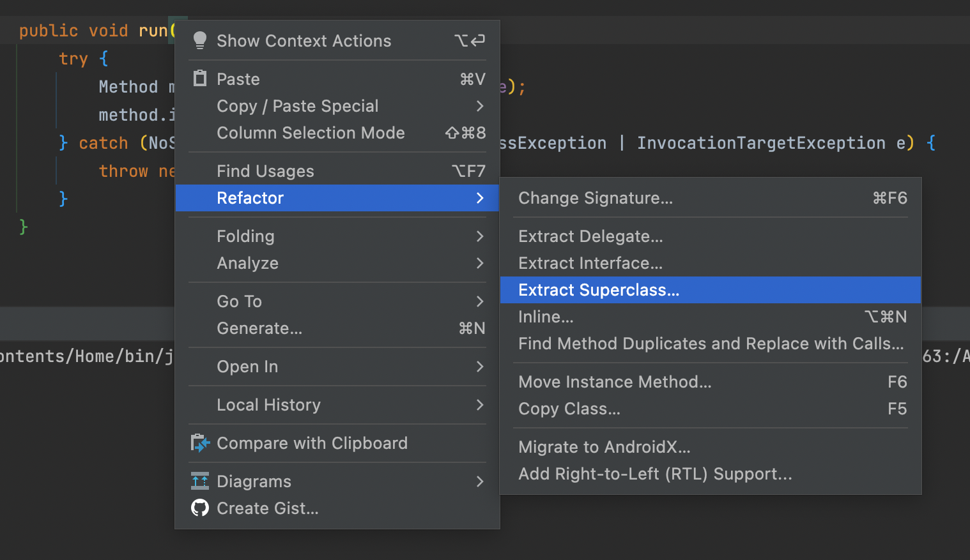The width and height of the screenshot is (970, 560).
Task: Expand the Folding submenu chevron
Action: pos(480,236)
